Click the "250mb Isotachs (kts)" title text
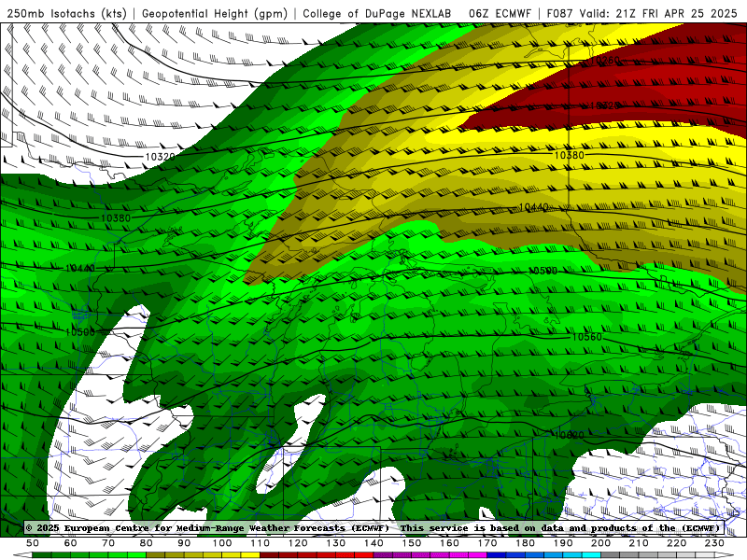The height and width of the screenshot is (560, 747). (x=66, y=14)
